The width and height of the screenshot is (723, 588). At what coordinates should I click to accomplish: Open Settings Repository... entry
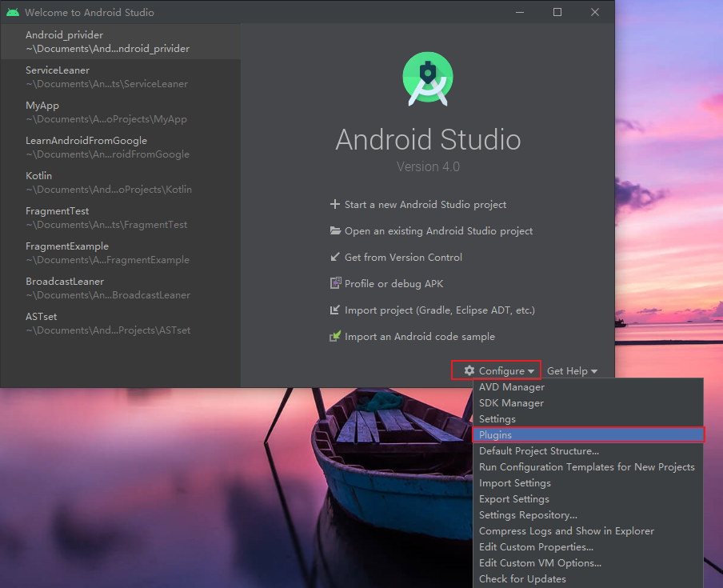(589, 514)
